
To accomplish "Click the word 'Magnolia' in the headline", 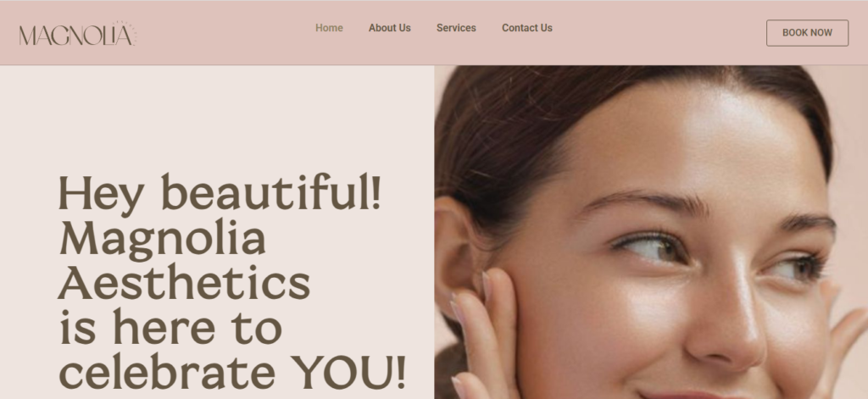I will click(162, 239).
